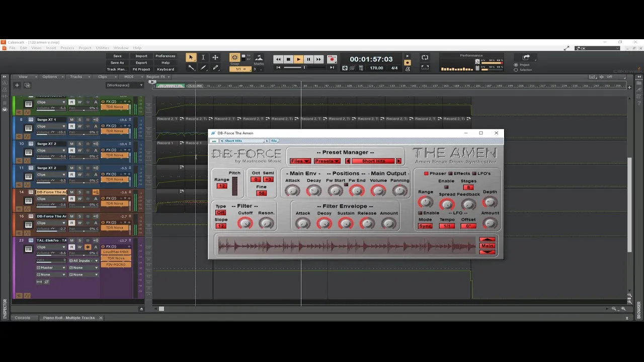Solo the Surge XT 1 track
This screenshot has height=362, width=644.
pyautogui.click(x=79, y=120)
